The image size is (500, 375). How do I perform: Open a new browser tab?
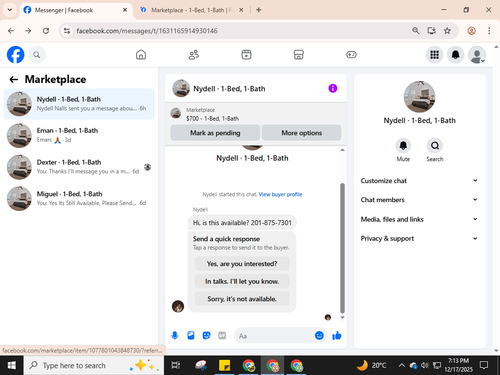259,10
